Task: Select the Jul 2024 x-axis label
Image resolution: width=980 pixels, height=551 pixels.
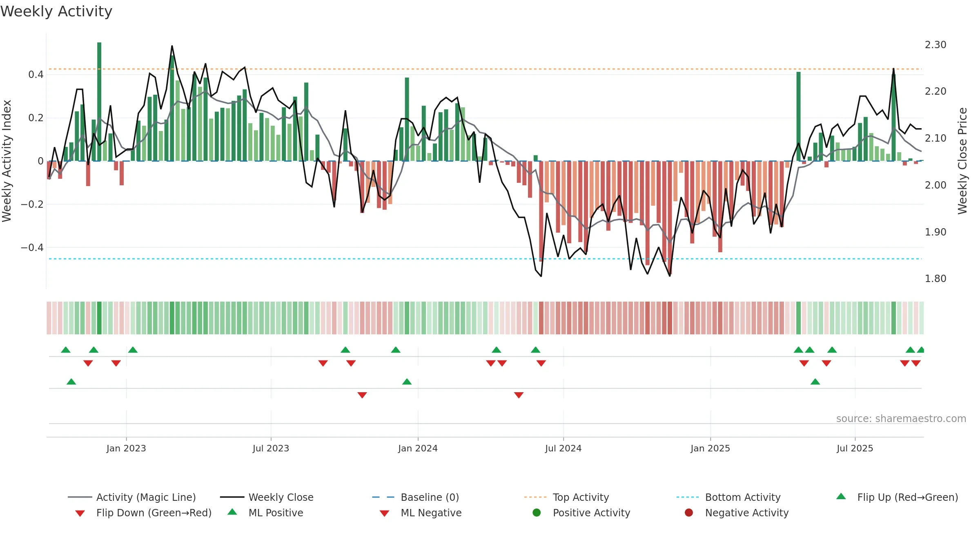Action: pyautogui.click(x=563, y=448)
